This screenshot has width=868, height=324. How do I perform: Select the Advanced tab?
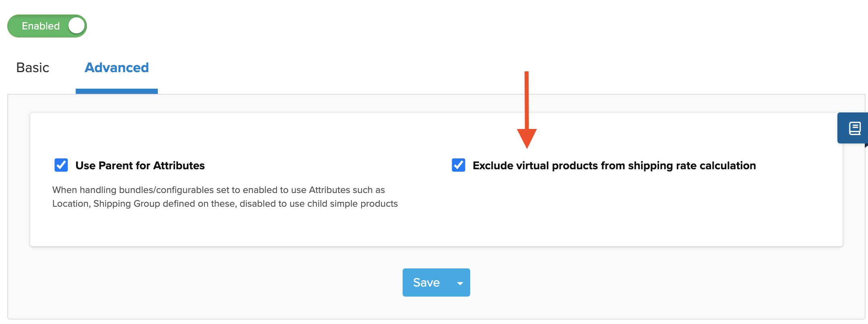click(x=117, y=68)
